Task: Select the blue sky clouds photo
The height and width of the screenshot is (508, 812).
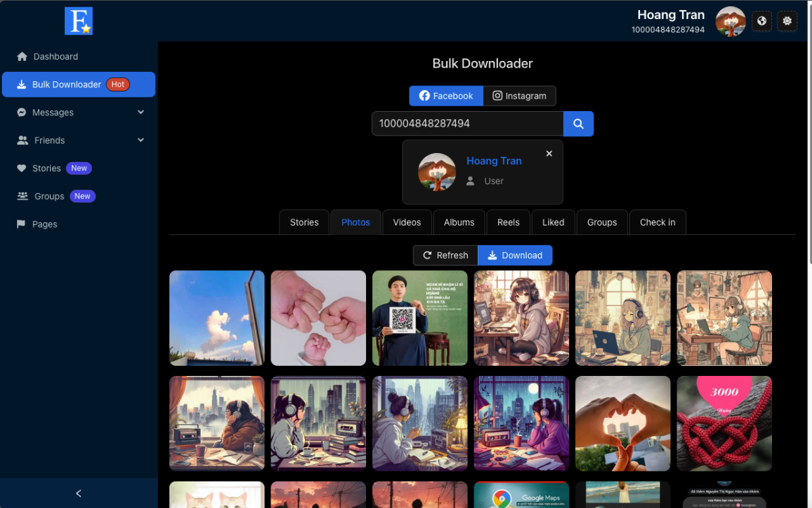Action: (217, 318)
